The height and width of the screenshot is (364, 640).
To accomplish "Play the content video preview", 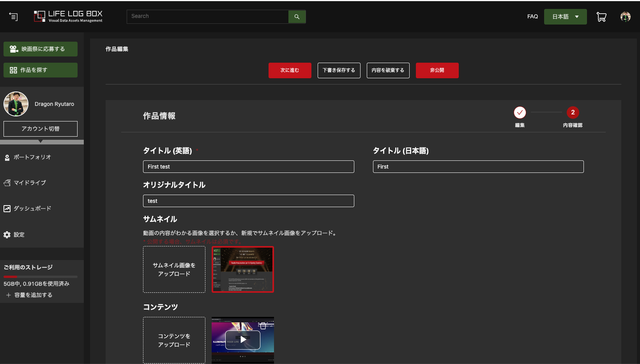I will pos(243,339).
